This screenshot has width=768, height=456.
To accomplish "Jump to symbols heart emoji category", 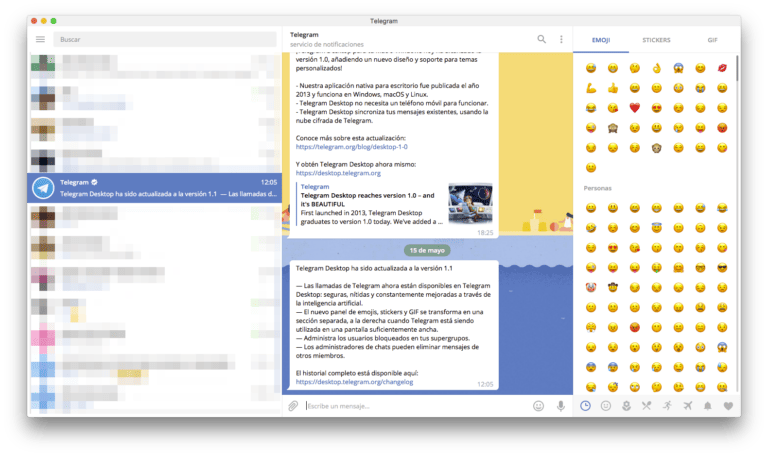I will [728, 406].
